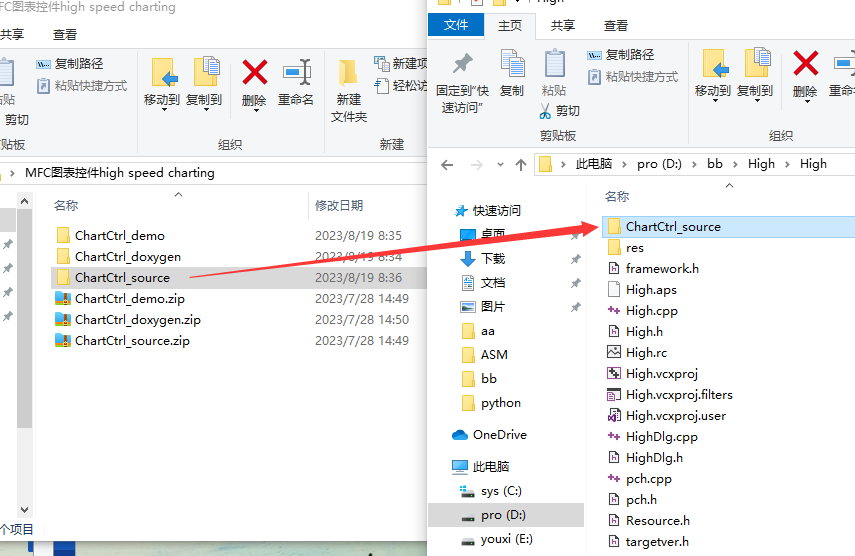Open Move to dropdown arrow in right window
This screenshot has width=855, height=556.
click(x=715, y=101)
